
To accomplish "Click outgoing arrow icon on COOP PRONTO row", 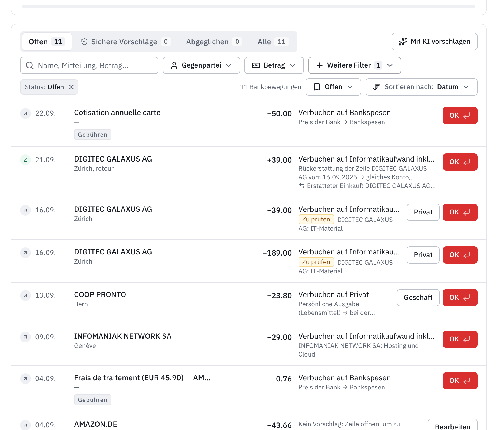I will tap(25, 295).
